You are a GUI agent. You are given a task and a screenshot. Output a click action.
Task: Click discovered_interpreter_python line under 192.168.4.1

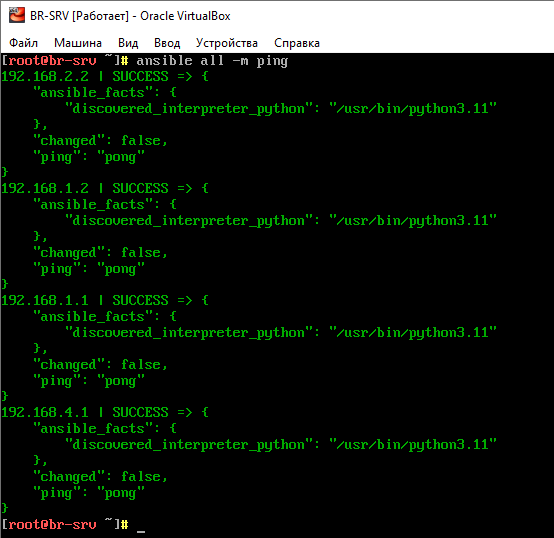pos(281,444)
